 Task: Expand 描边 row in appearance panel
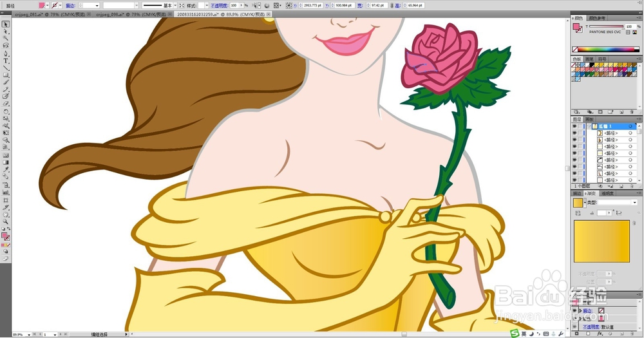click(x=580, y=311)
